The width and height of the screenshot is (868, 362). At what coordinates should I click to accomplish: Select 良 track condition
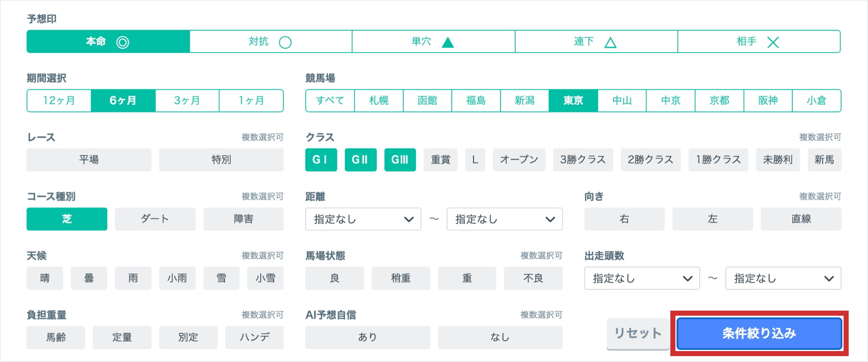click(x=334, y=278)
